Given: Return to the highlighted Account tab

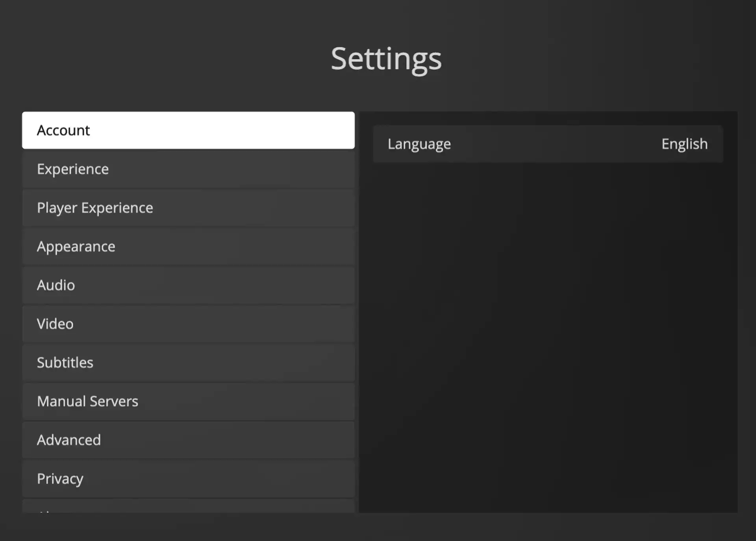Looking at the screenshot, I should pos(189,130).
